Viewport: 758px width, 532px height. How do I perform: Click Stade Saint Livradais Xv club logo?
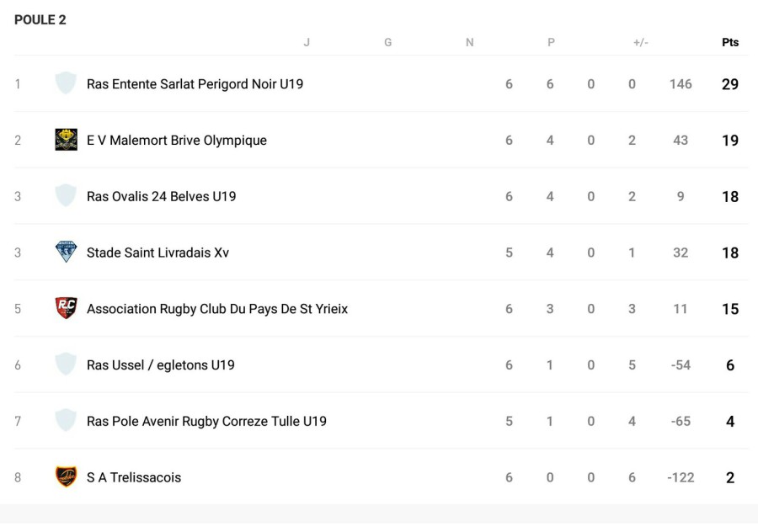(66, 253)
